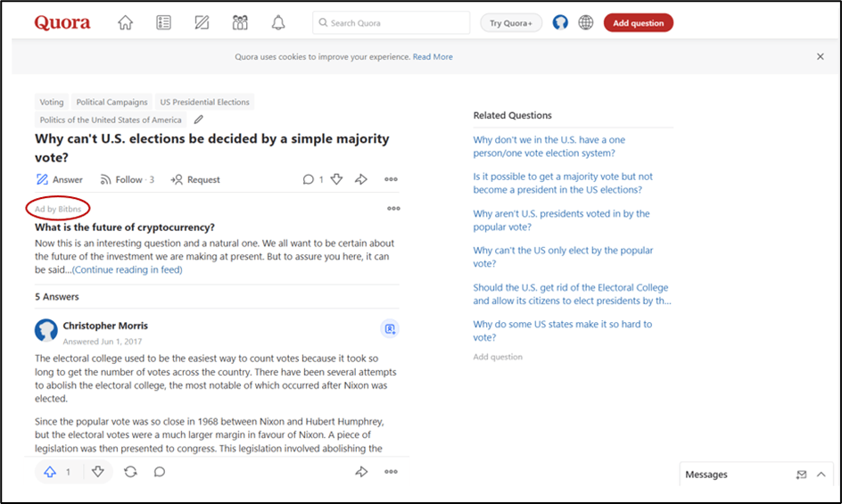842x504 pixels.
Task: Click the Quora logo
Action: tap(62, 22)
